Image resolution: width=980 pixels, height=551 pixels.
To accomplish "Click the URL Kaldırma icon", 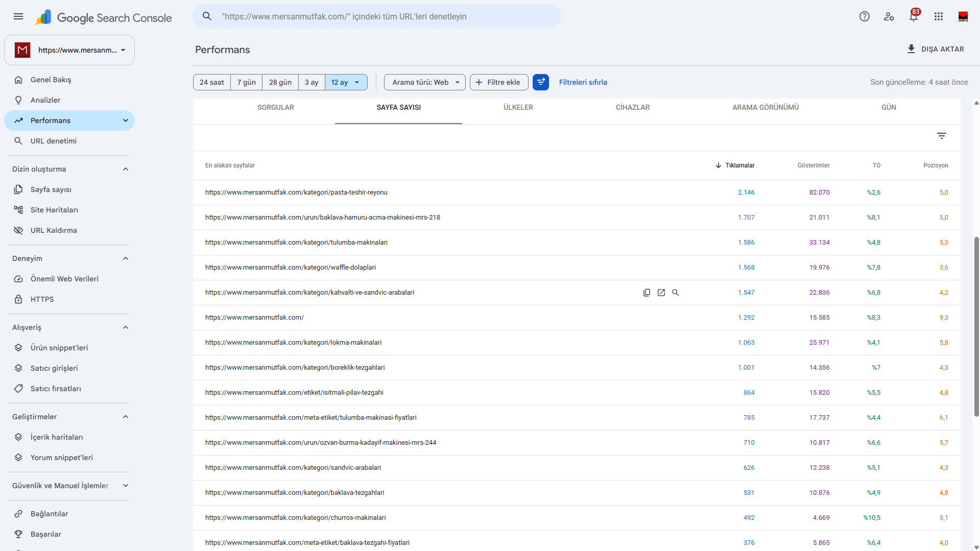I will [x=18, y=230].
